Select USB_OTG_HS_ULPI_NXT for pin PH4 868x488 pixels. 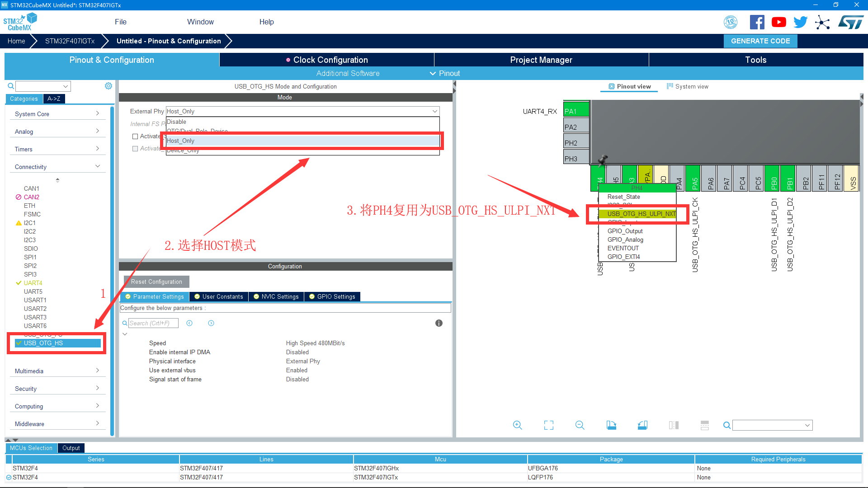(x=641, y=214)
